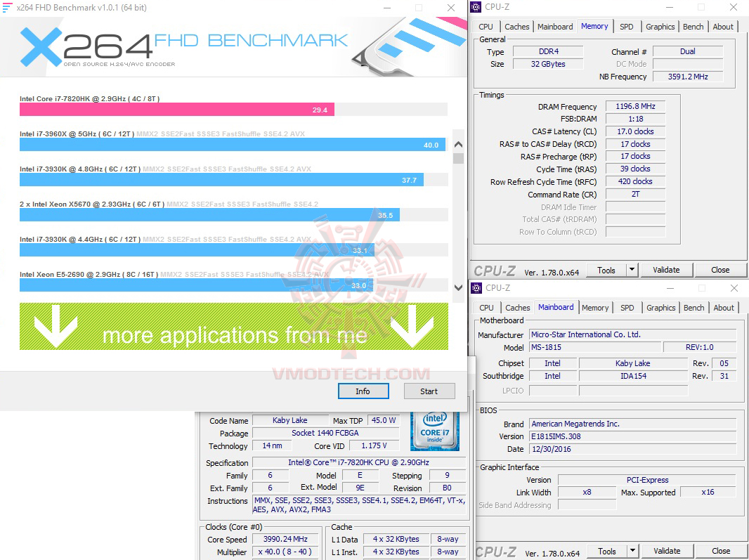Click the DRAM Frequency 1196.8 MHz value
The image size is (749, 560).
click(635, 106)
